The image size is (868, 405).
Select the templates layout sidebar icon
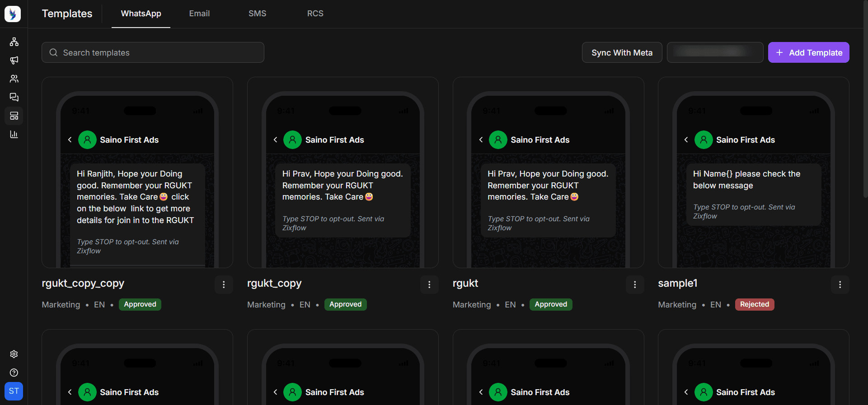coord(14,116)
